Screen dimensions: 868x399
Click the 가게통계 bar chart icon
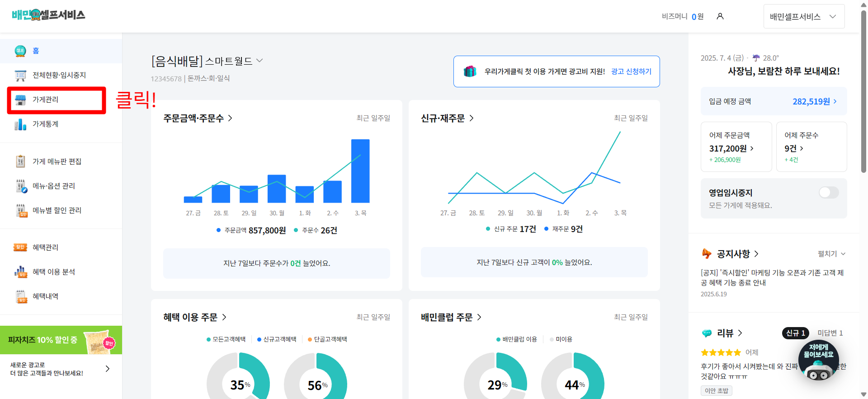click(x=20, y=124)
